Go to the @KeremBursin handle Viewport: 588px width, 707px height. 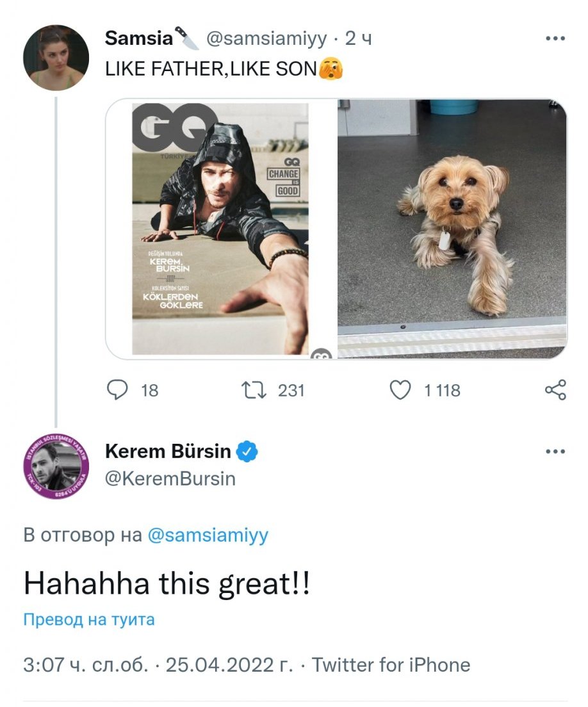click(170, 478)
